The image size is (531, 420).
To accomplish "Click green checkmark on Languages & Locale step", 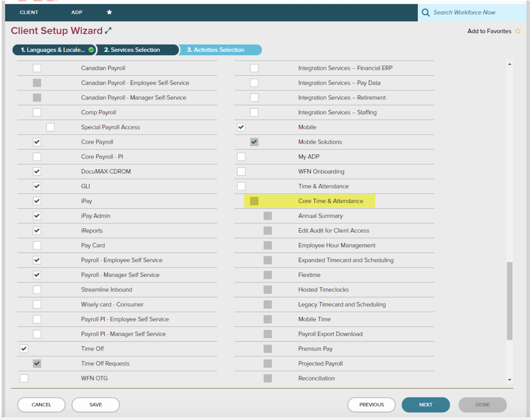I will point(91,50).
